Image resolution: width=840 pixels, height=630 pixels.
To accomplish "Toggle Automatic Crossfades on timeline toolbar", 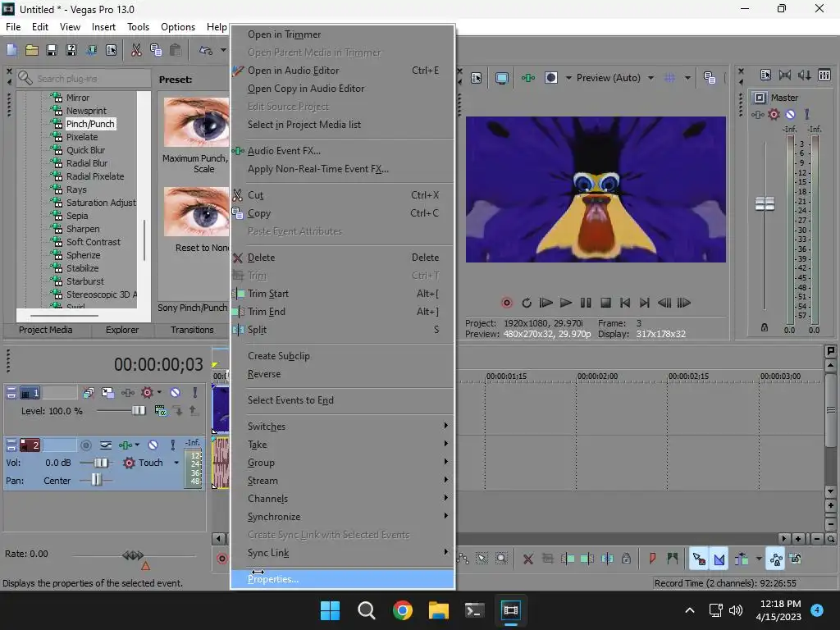I will [x=719, y=559].
